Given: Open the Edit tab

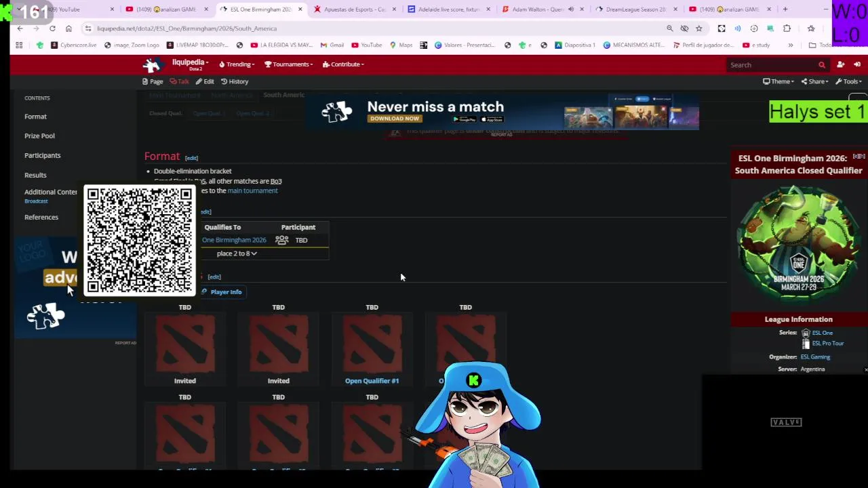Looking at the screenshot, I should pos(205,81).
